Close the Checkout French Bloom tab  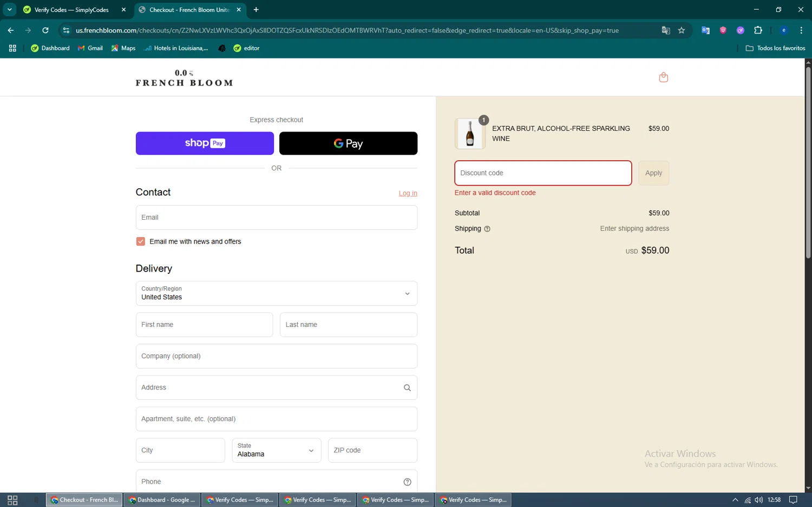[x=239, y=10]
